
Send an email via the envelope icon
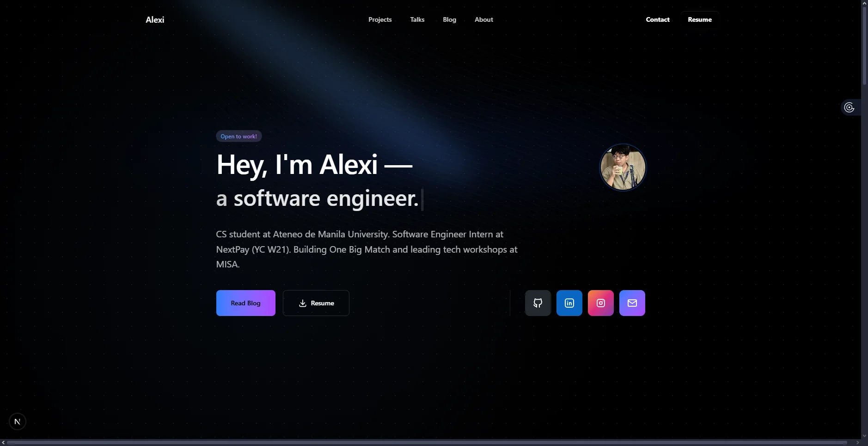tap(632, 303)
